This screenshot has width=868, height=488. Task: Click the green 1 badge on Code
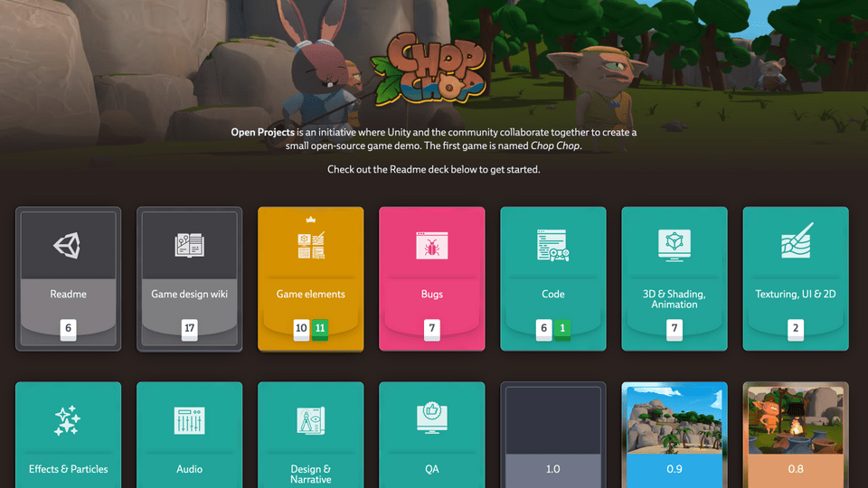click(562, 329)
